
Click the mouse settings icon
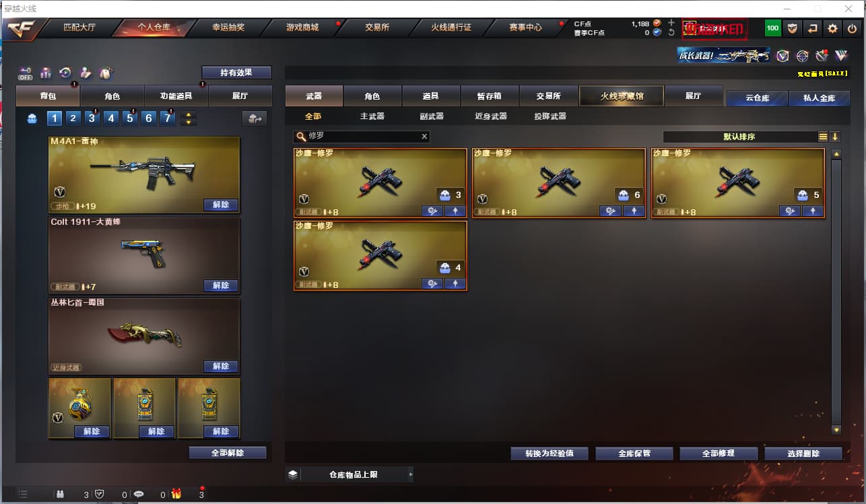(x=105, y=73)
